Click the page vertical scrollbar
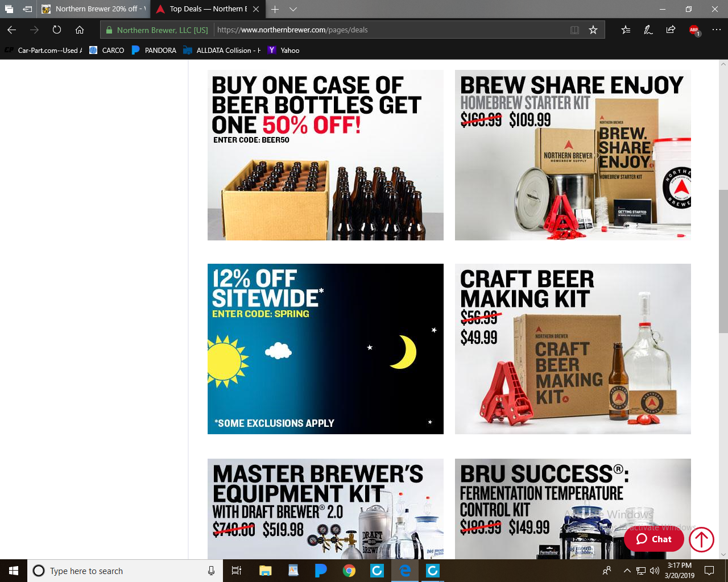728x582 pixels. click(x=723, y=261)
